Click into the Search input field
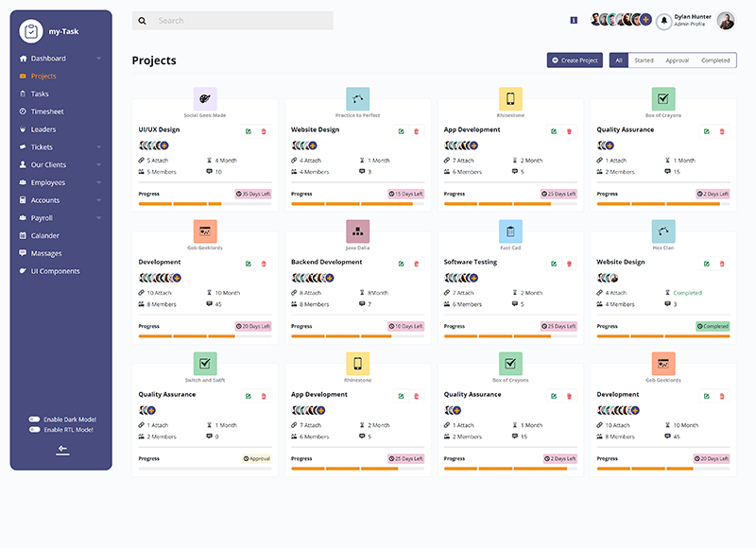Image resolution: width=756 pixels, height=548 pixels. pyautogui.click(x=241, y=21)
